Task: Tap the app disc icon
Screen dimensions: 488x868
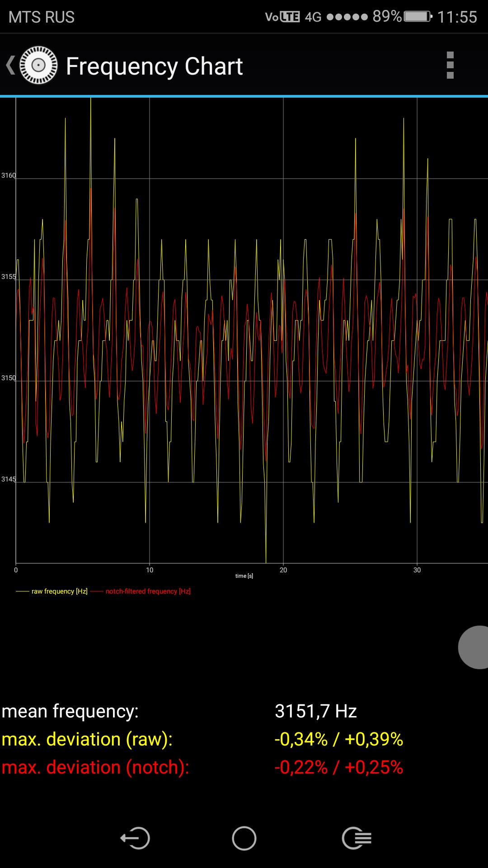Action: pyautogui.click(x=39, y=66)
